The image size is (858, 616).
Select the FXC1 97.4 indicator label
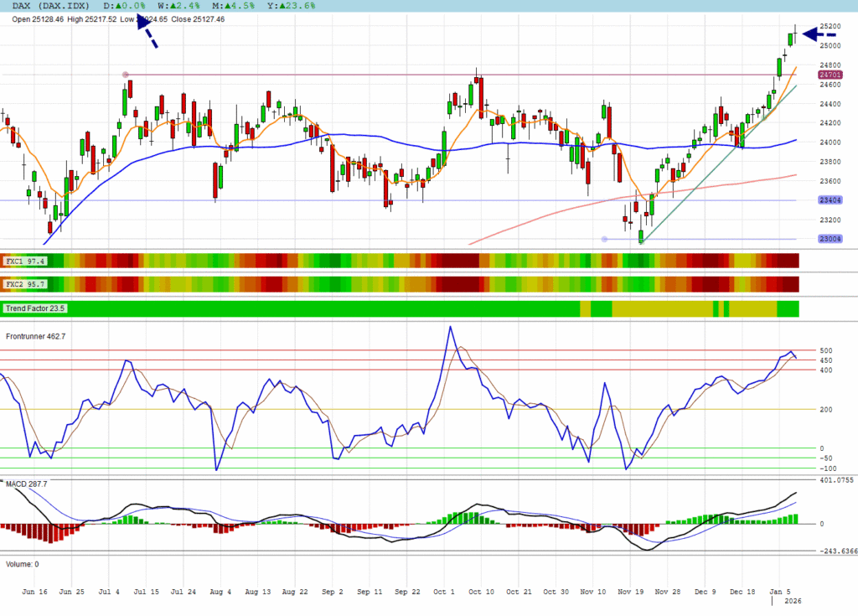pyautogui.click(x=25, y=261)
